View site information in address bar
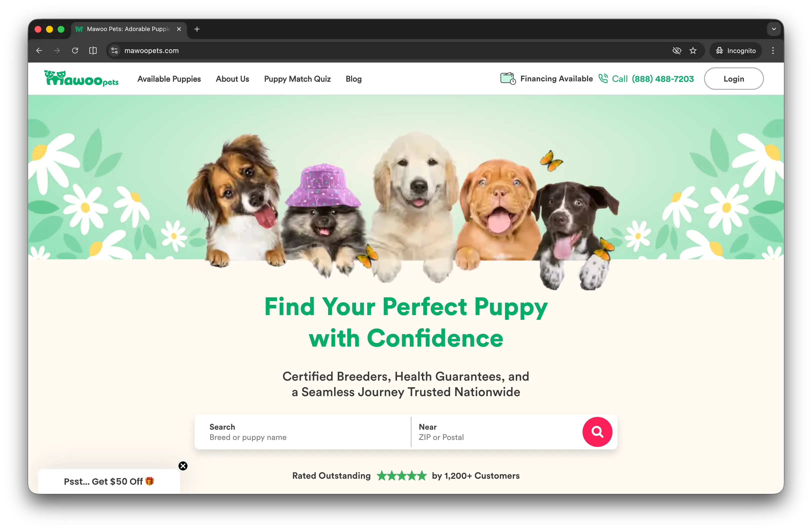 [115, 51]
